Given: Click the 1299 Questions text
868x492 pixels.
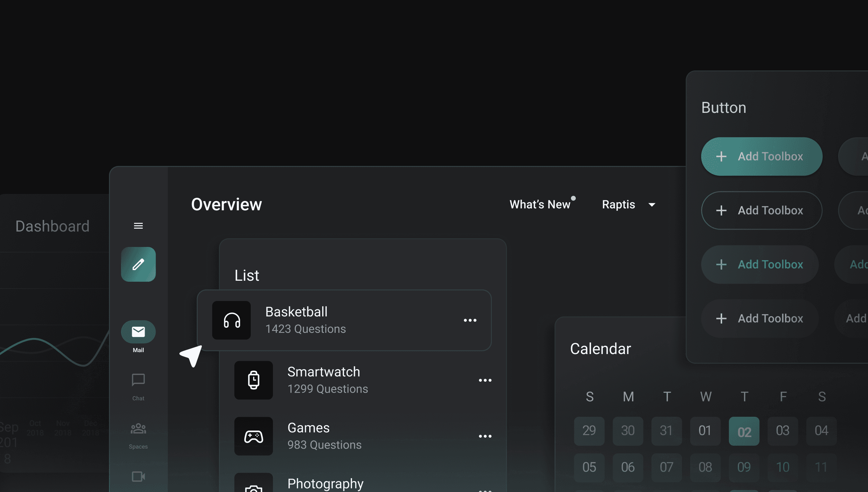Looking at the screenshot, I should [328, 389].
